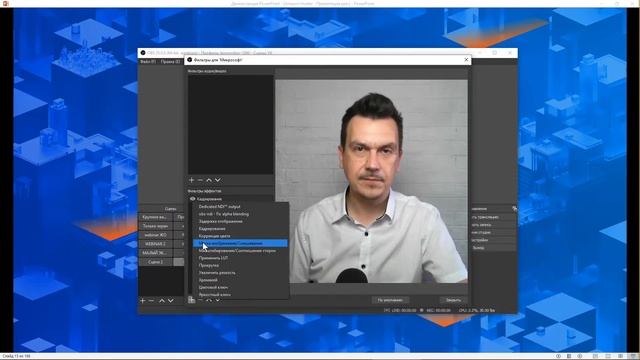Choose Прокрутка from filter menu
640x360 pixels.
tap(240, 265)
